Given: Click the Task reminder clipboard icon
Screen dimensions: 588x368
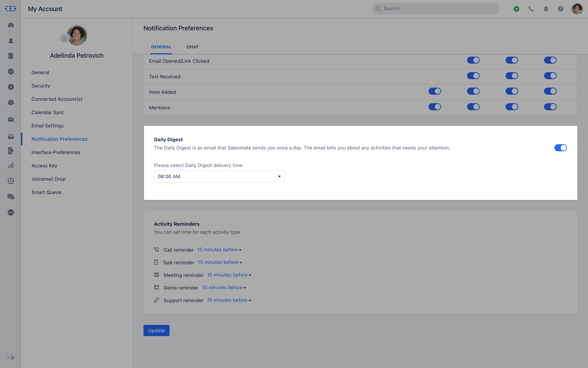Looking at the screenshot, I should pos(156,262).
